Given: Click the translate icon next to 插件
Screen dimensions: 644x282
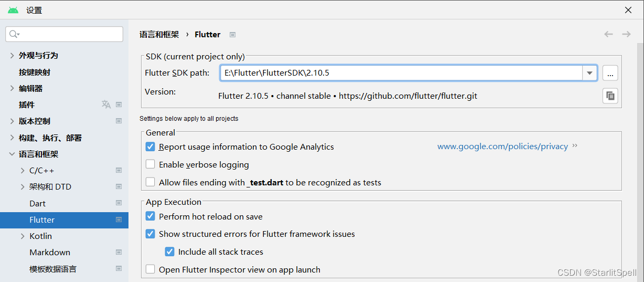Looking at the screenshot, I should tap(106, 105).
